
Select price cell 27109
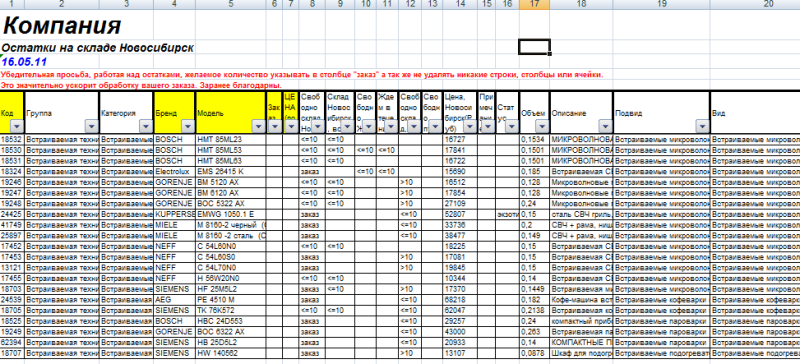(x=460, y=203)
